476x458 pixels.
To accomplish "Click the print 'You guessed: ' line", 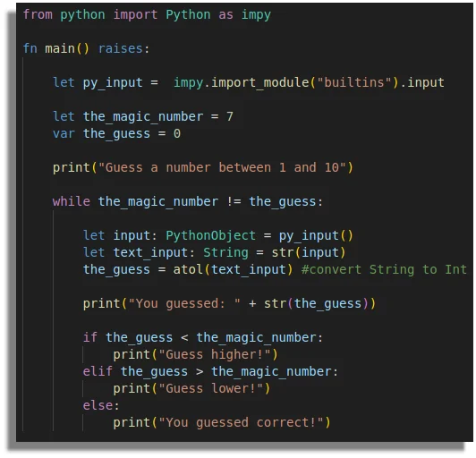I will 229,303.
